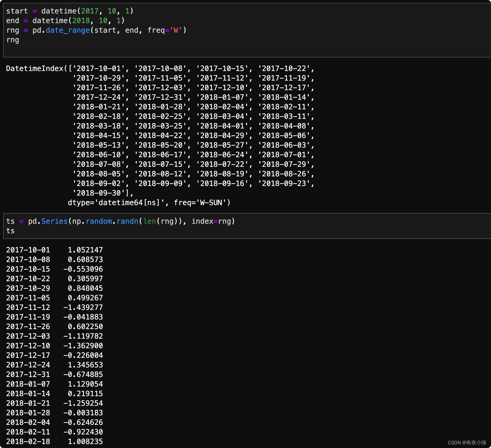Viewport: 491px width, 448px height.
Task: Click the rng variable on its own line
Action: [x=13, y=40]
